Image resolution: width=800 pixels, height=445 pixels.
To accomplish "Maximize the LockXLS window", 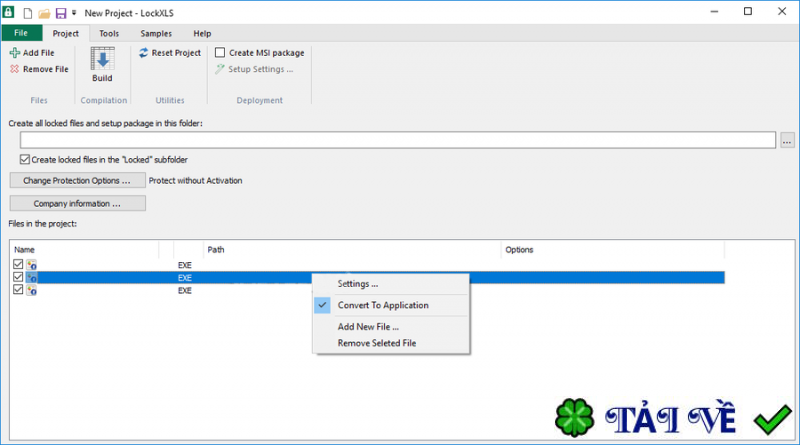I will pyautogui.click(x=748, y=11).
